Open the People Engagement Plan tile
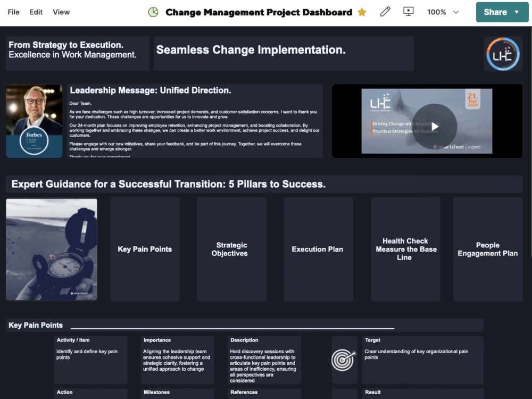 [488, 250]
